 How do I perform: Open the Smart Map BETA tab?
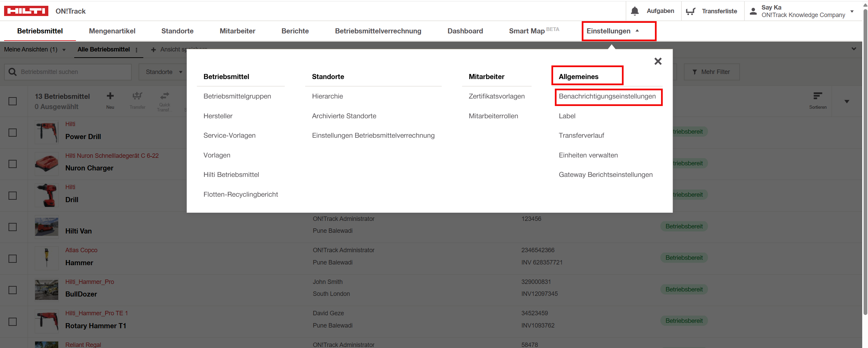tap(534, 31)
